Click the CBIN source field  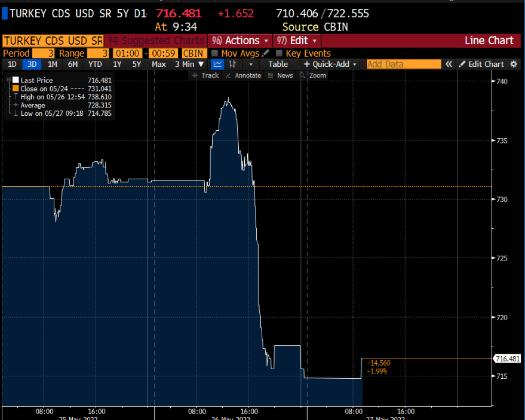[x=194, y=53]
